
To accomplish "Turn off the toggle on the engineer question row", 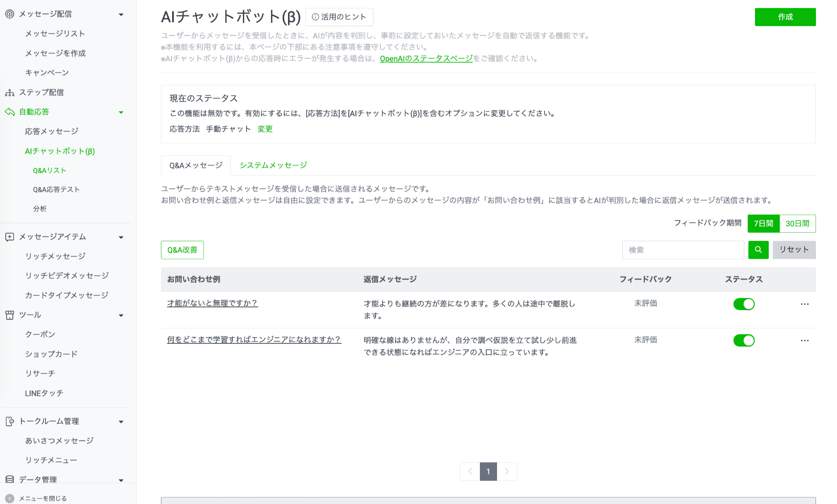I will click(x=744, y=340).
